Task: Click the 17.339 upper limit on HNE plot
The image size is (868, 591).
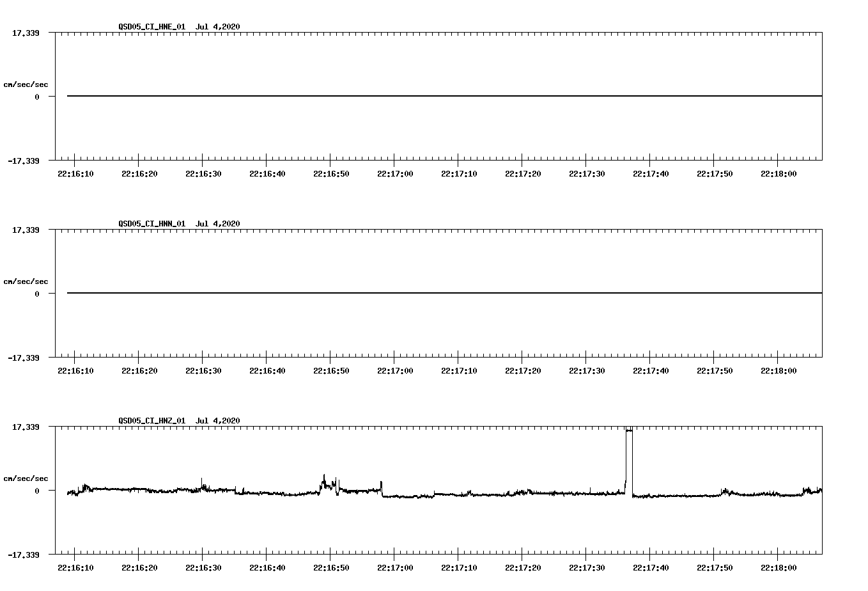Action: click(26, 33)
